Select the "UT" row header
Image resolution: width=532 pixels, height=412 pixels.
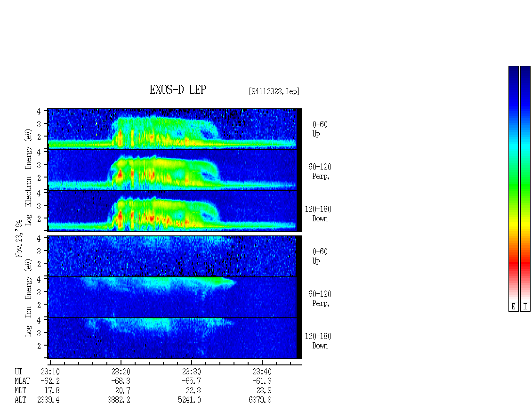(x=19, y=372)
